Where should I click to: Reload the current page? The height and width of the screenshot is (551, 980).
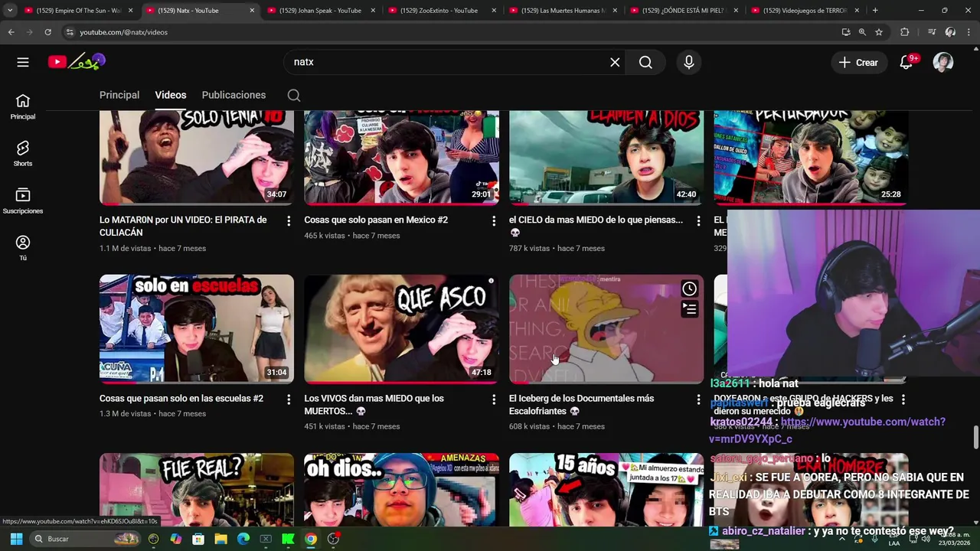[x=47, y=32]
